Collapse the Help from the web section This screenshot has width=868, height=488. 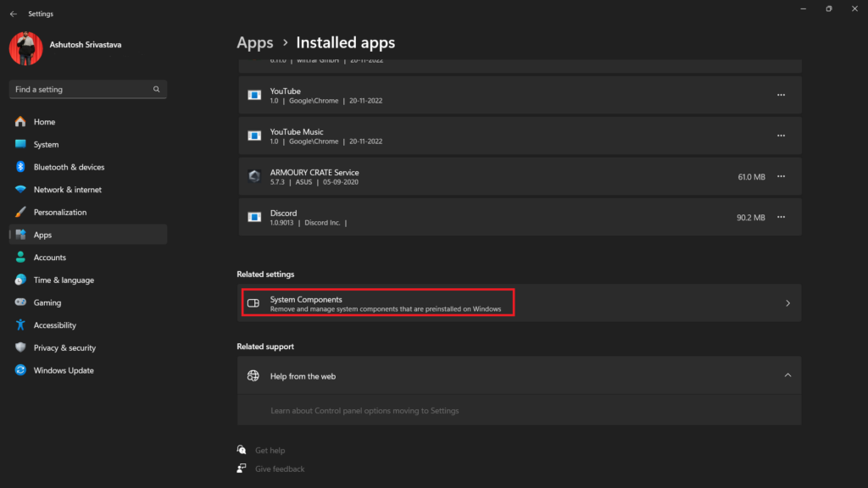click(x=787, y=375)
